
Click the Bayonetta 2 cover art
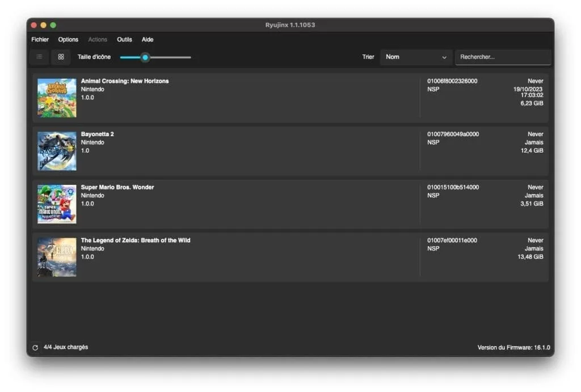[x=57, y=151]
